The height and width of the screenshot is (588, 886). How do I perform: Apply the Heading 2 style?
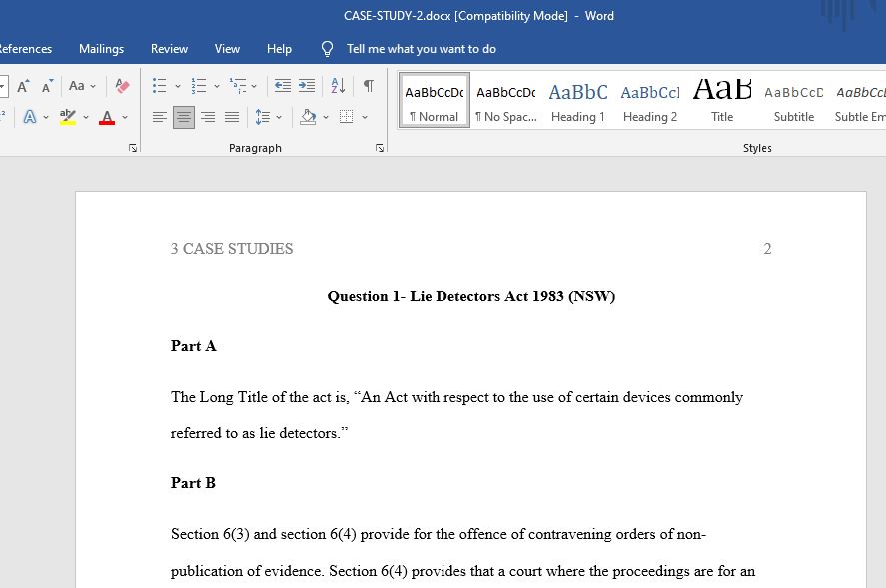click(x=650, y=100)
